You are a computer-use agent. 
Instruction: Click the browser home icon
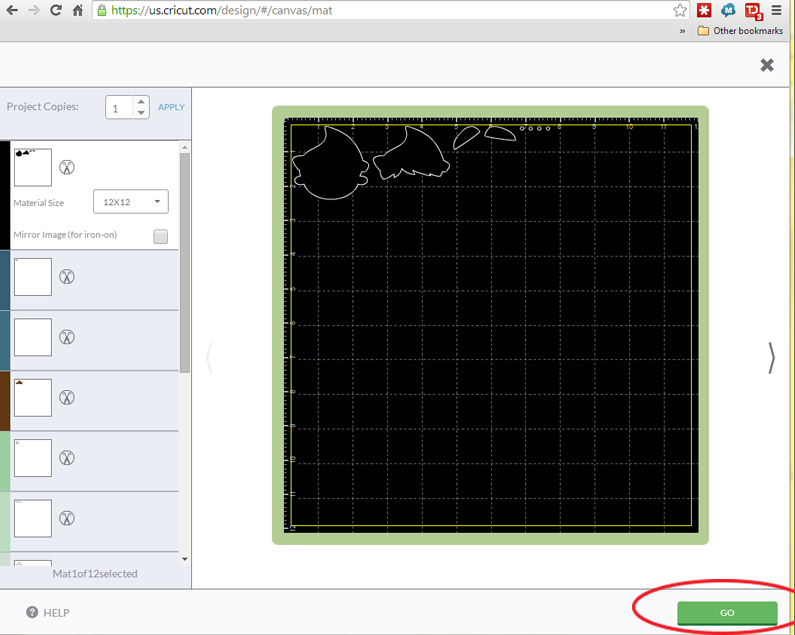[78, 10]
